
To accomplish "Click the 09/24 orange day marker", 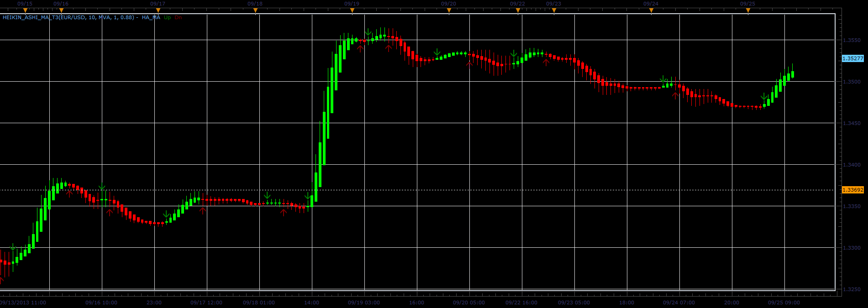I will pos(651,10).
